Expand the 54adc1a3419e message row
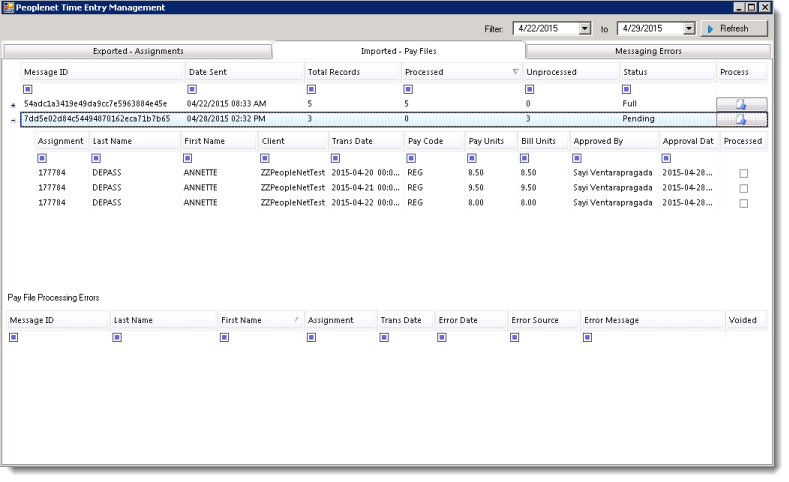 13,105
